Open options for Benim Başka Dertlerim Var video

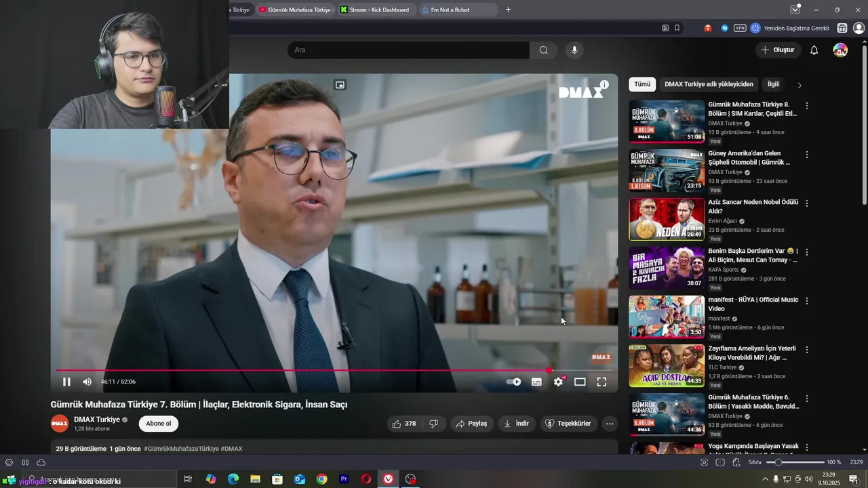[807, 252]
